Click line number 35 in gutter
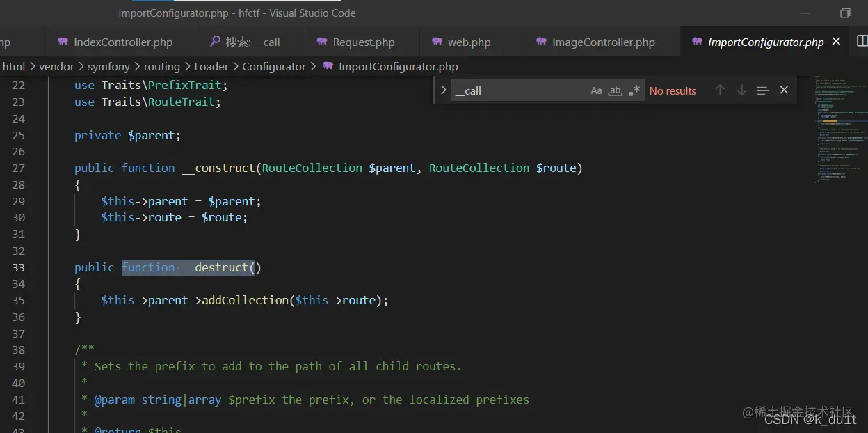The height and width of the screenshot is (433, 868). 18,300
